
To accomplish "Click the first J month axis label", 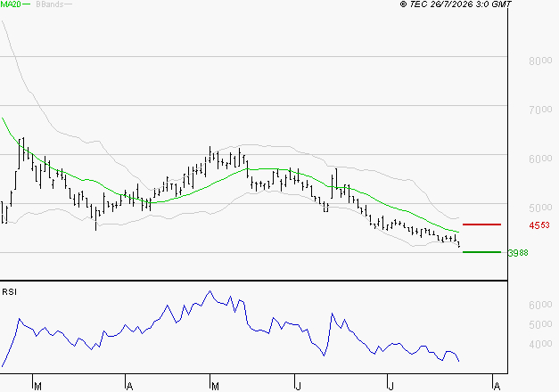I will point(299,387).
